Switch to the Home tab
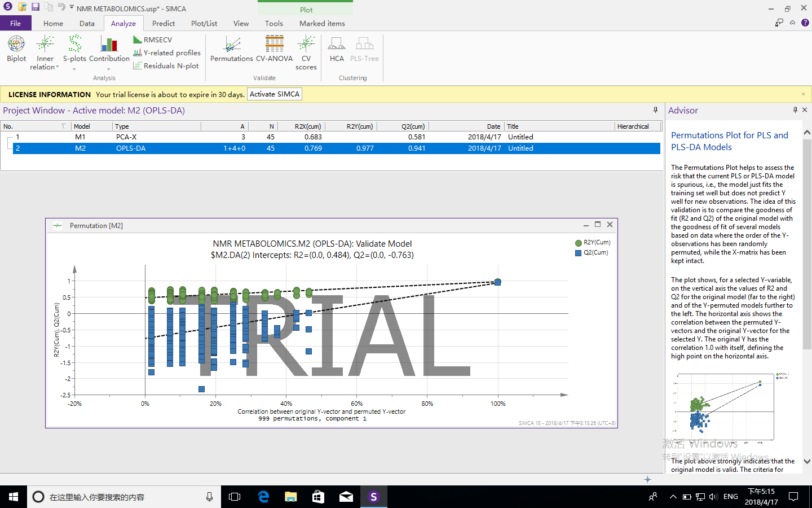The image size is (812, 508). click(53, 23)
